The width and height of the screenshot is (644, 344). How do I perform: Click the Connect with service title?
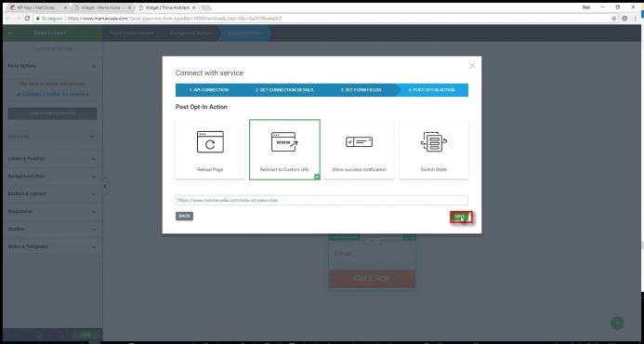(209, 73)
